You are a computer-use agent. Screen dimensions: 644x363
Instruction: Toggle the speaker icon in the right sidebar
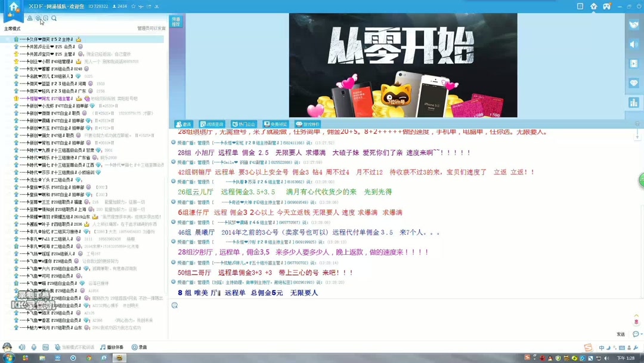tap(633, 44)
